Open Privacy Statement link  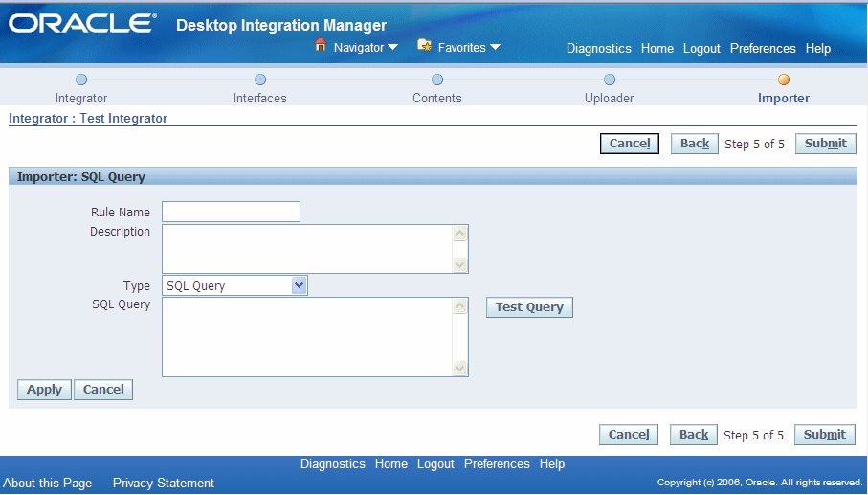(164, 483)
